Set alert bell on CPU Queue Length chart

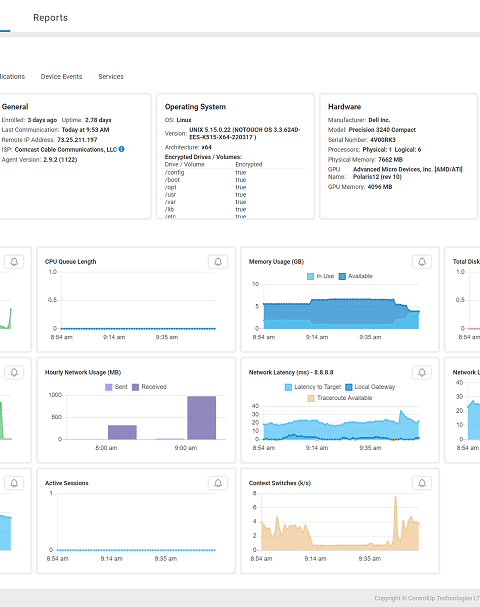[x=218, y=262]
